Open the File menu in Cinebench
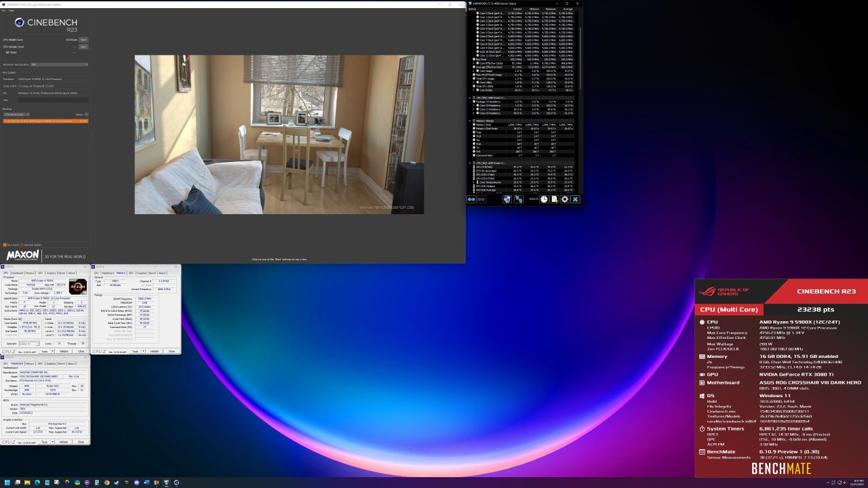The image size is (868, 488). click(x=3, y=10)
